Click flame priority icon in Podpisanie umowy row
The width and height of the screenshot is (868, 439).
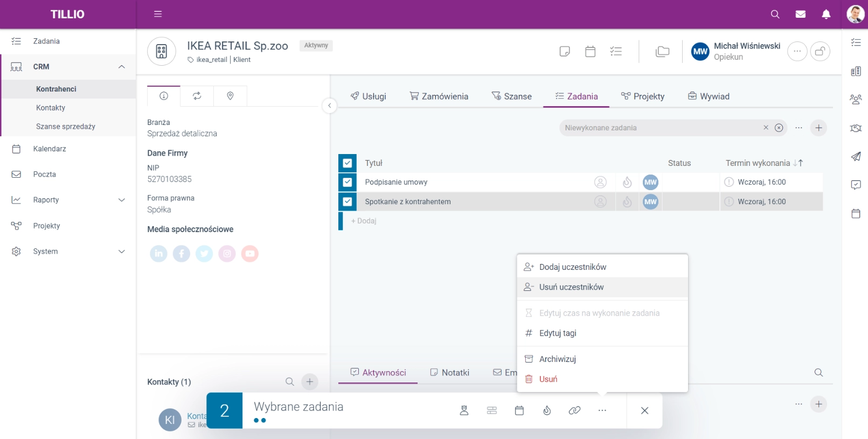(627, 182)
